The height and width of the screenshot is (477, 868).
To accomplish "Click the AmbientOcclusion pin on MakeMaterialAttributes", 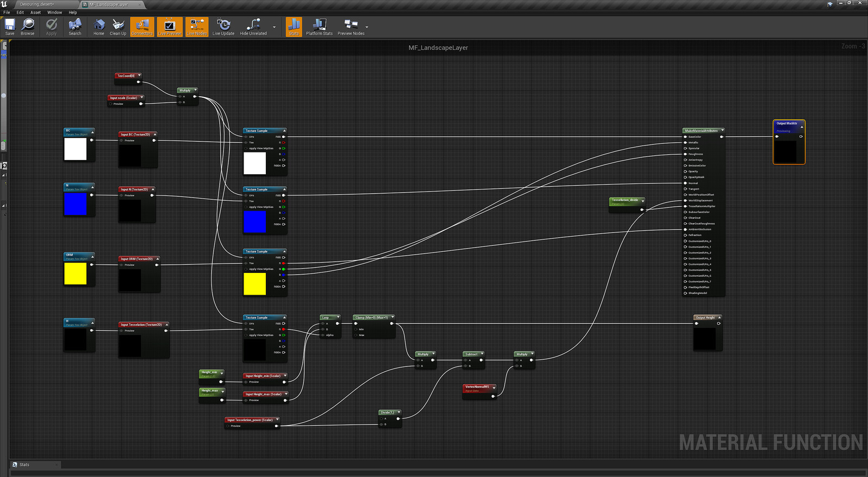I will point(685,229).
